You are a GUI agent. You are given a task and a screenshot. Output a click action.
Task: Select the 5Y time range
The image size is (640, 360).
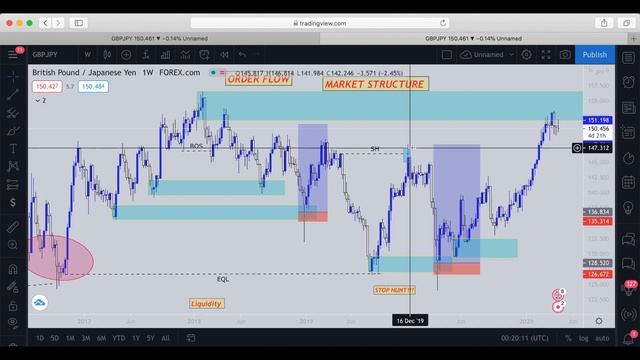coord(150,338)
